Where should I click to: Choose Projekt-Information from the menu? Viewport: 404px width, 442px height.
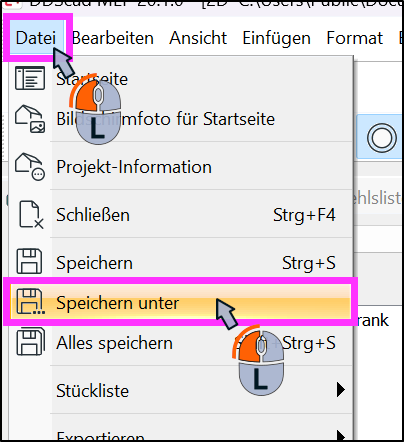click(x=180, y=167)
